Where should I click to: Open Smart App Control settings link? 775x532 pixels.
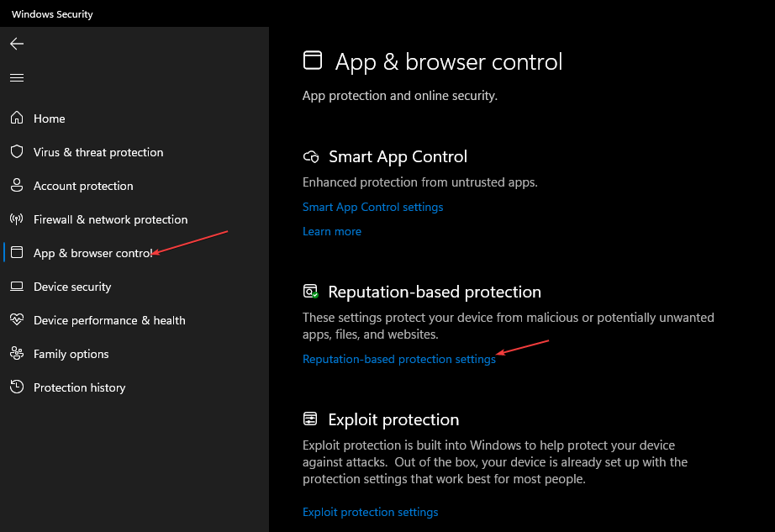(x=372, y=207)
